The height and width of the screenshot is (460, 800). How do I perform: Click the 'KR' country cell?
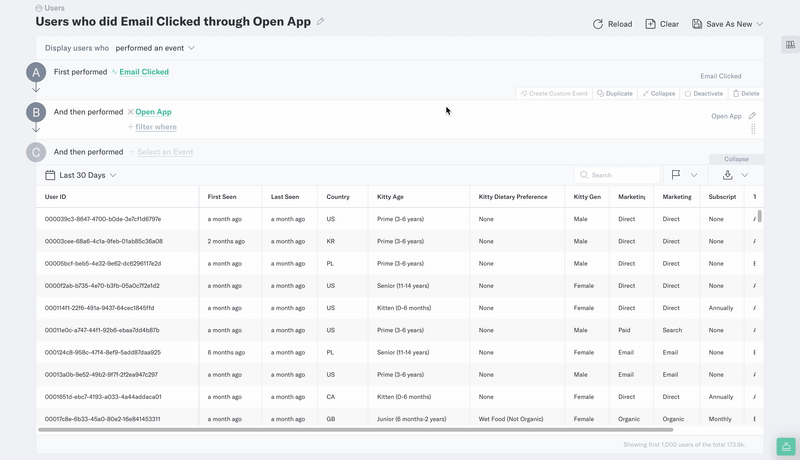331,241
